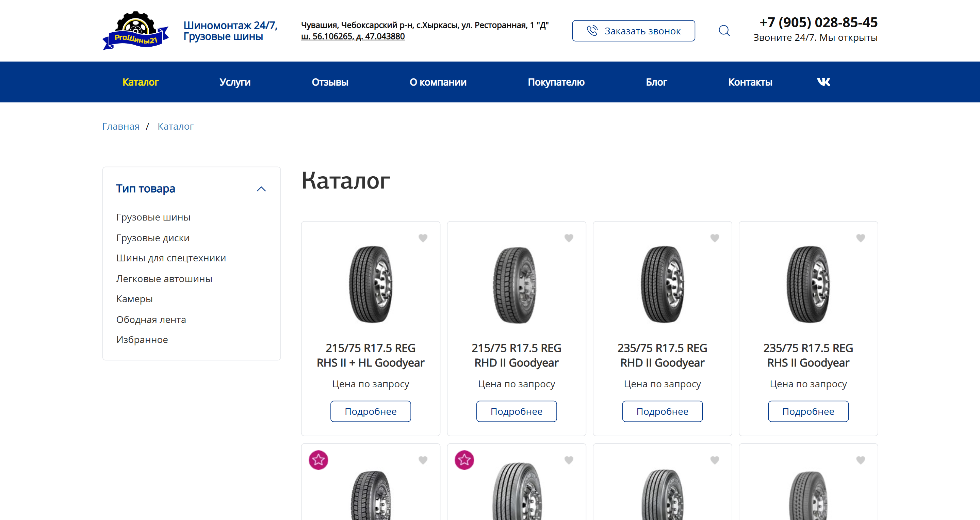Open the Блог menu item
This screenshot has height=520, width=980.
pyautogui.click(x=656, y=82)
